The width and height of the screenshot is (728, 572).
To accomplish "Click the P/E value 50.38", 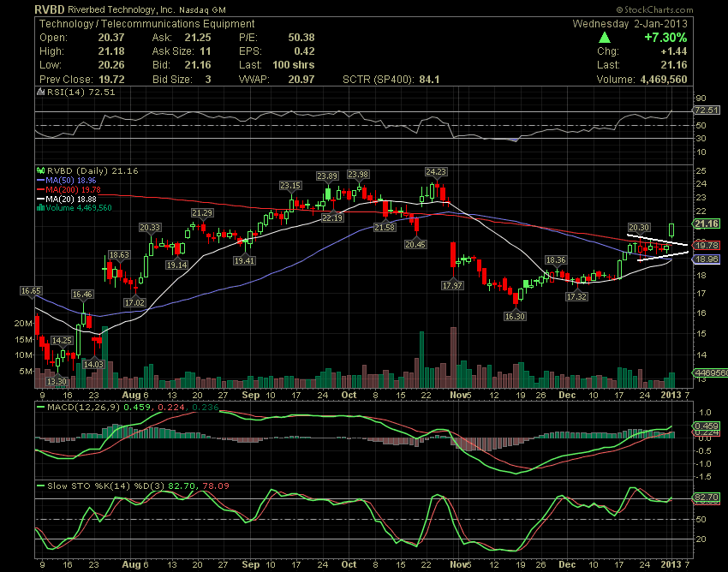I will click(x=301, y=38).
